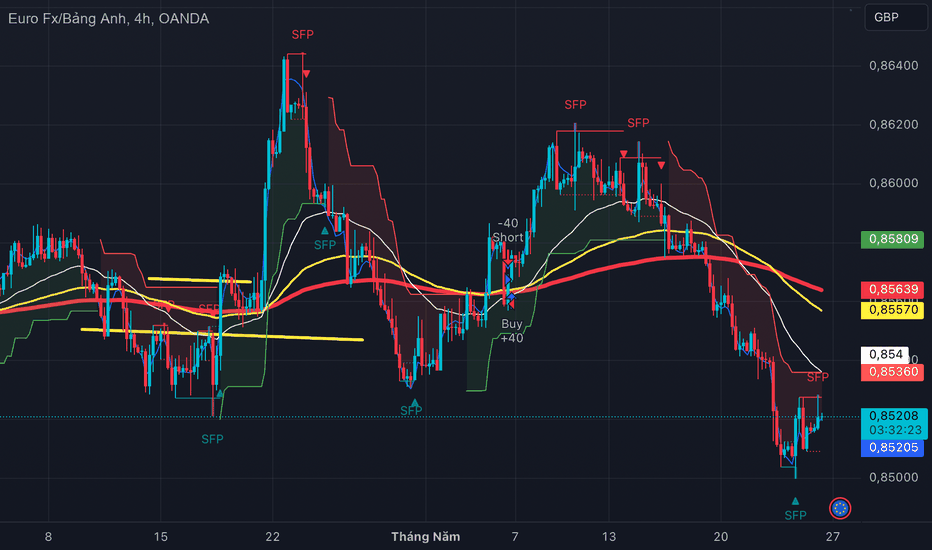Click the 0,85000 price axis level

point(893,477)
